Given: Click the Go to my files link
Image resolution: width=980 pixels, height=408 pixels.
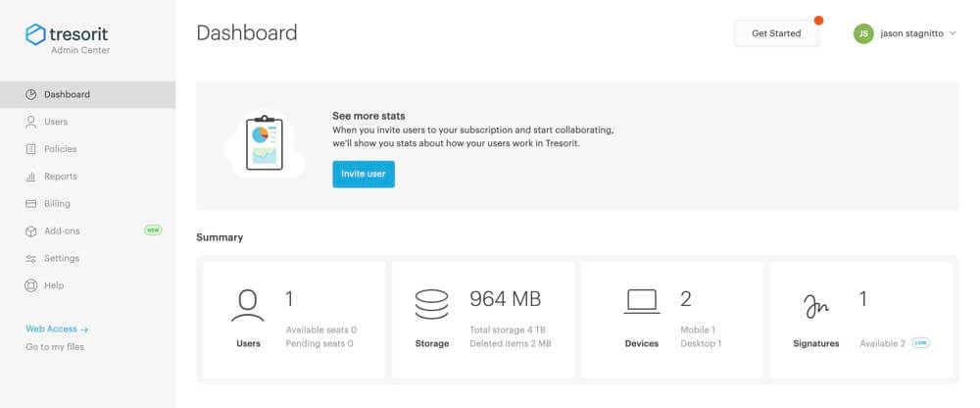Looking at the screenshot, I should tap(55, 346).
